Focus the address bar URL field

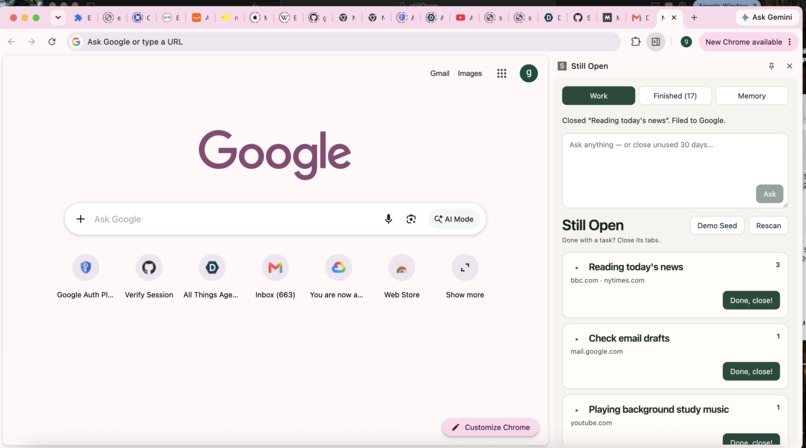(343, 42)
